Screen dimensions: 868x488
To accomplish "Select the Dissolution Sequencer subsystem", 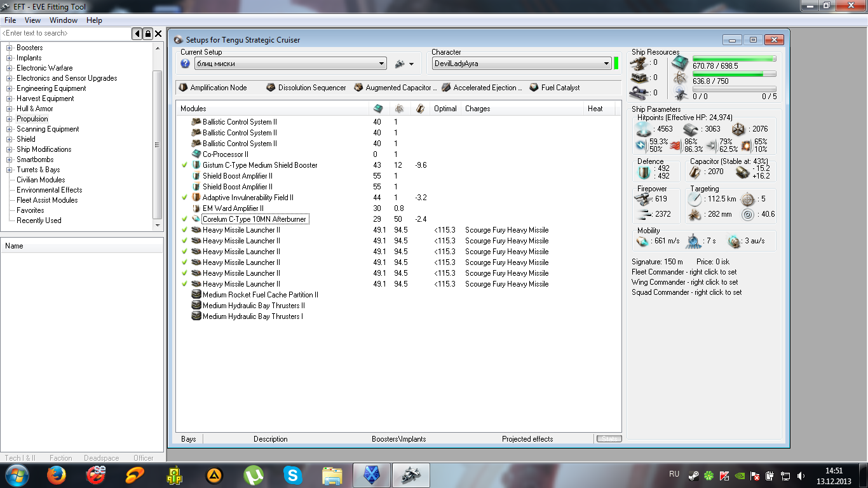I will pyautogui.click(x=306, y=88).
